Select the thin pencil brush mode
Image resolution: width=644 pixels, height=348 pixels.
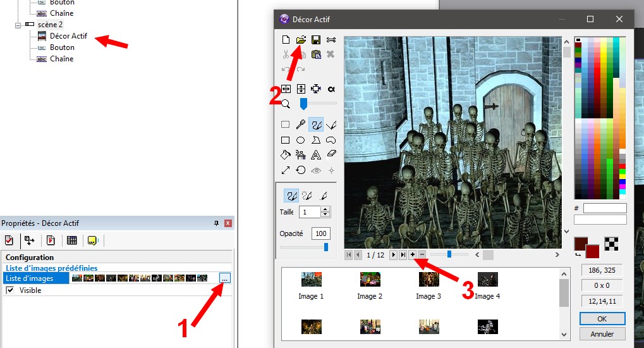click(323, 196)
